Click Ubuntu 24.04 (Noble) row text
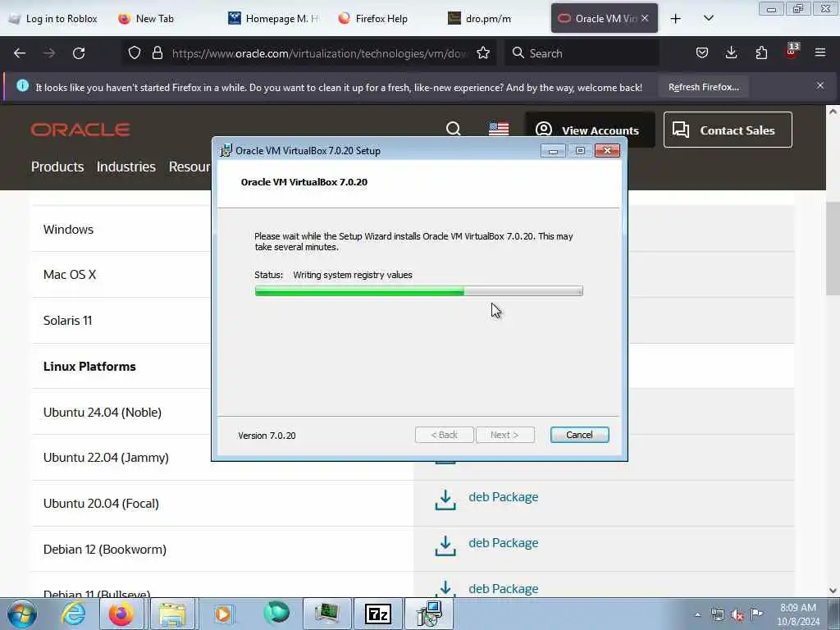The image size is (840, 630). [x=103, y=413]
